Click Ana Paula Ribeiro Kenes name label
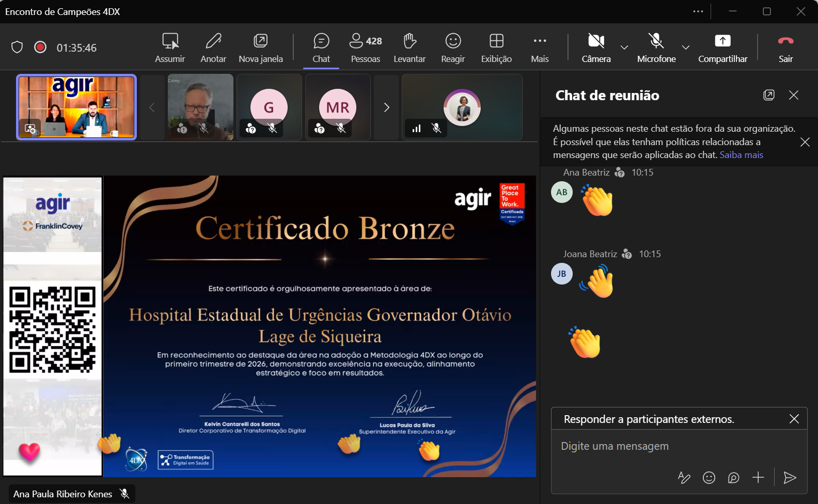 (x=62, y=494)
